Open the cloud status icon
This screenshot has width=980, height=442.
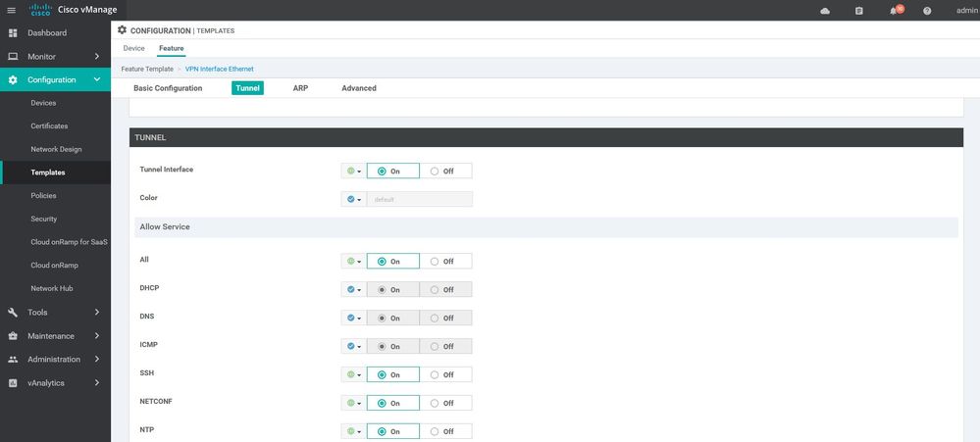click(825, 11)
